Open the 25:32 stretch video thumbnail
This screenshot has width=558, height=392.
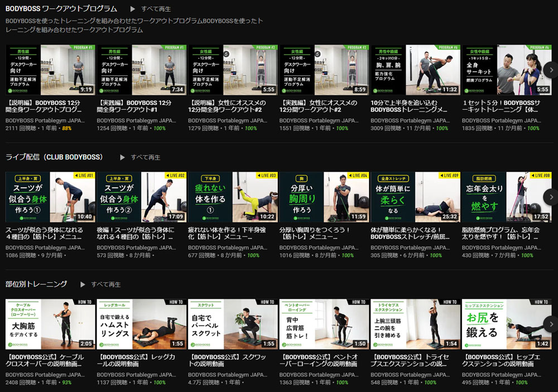tap(415, 197)
